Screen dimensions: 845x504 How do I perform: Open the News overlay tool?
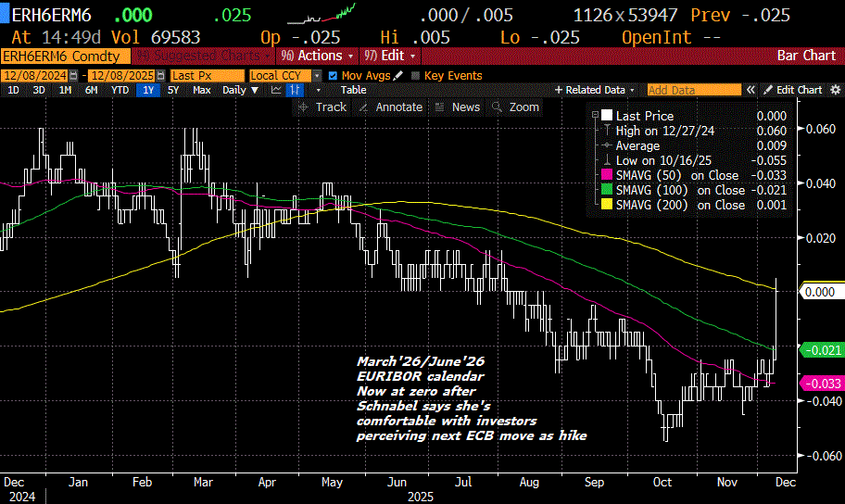tap(458, 107)
